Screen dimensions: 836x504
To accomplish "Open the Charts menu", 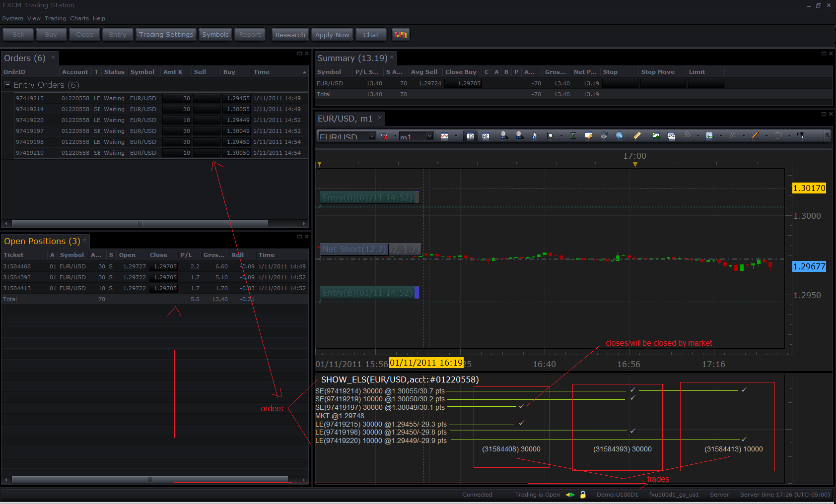I will 79,18.
